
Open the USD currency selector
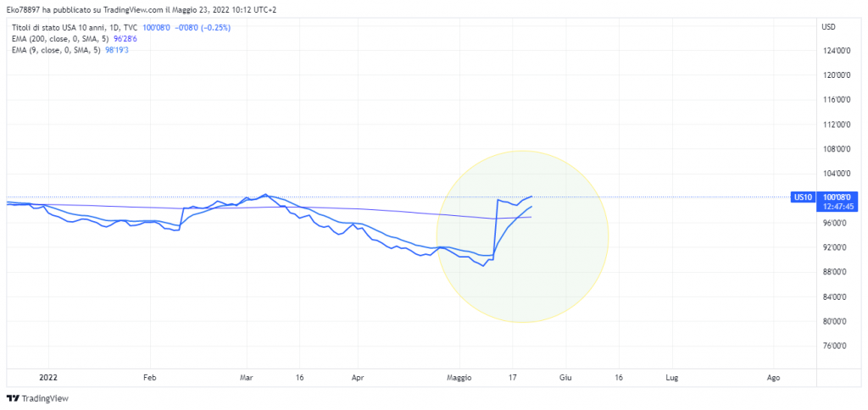tap(829, 27)
